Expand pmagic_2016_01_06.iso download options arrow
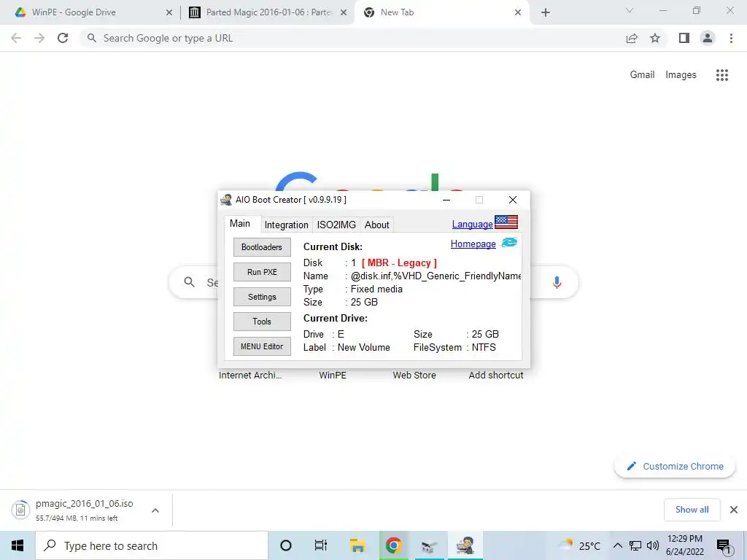 (x=155, y=510)
